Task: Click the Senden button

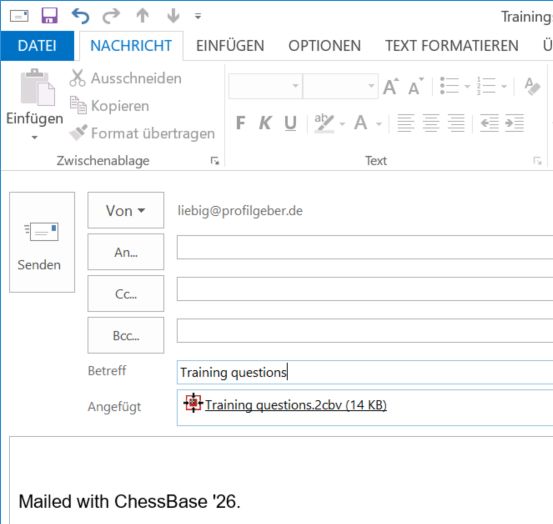Action: (42, 243)
